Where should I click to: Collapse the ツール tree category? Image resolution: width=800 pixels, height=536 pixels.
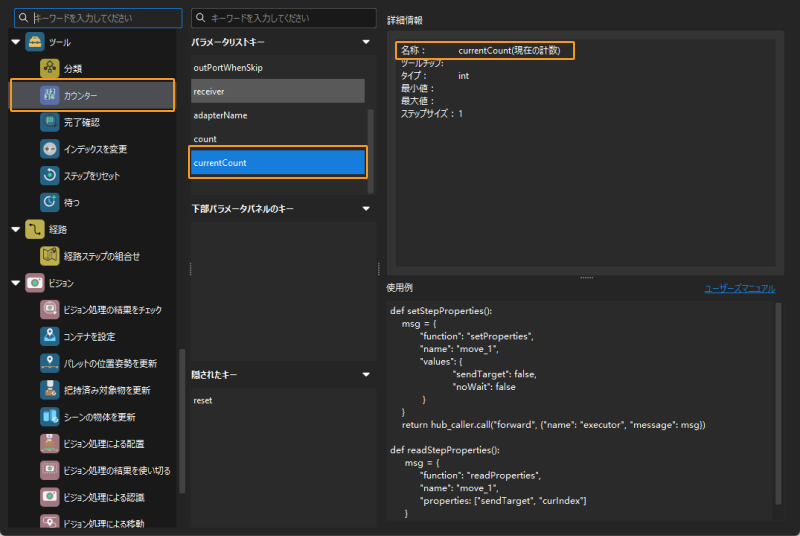coord(16,42)
